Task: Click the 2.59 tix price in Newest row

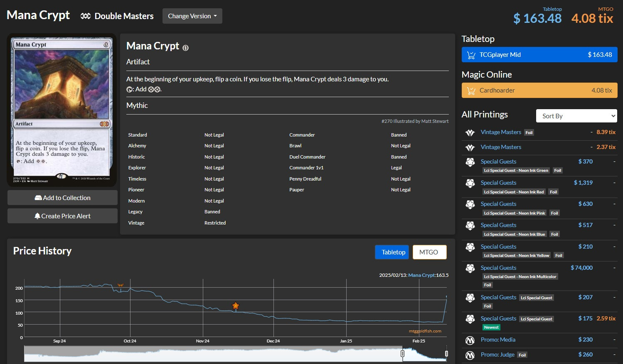Action: tap(606, 318)
